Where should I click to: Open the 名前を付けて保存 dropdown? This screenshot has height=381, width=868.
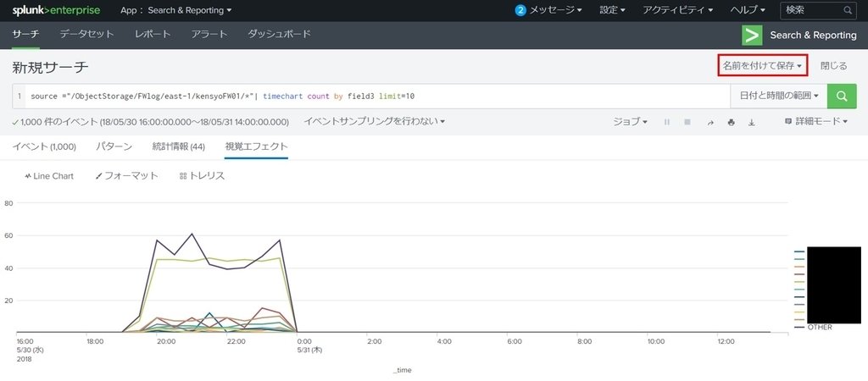[x=761, y=65]
